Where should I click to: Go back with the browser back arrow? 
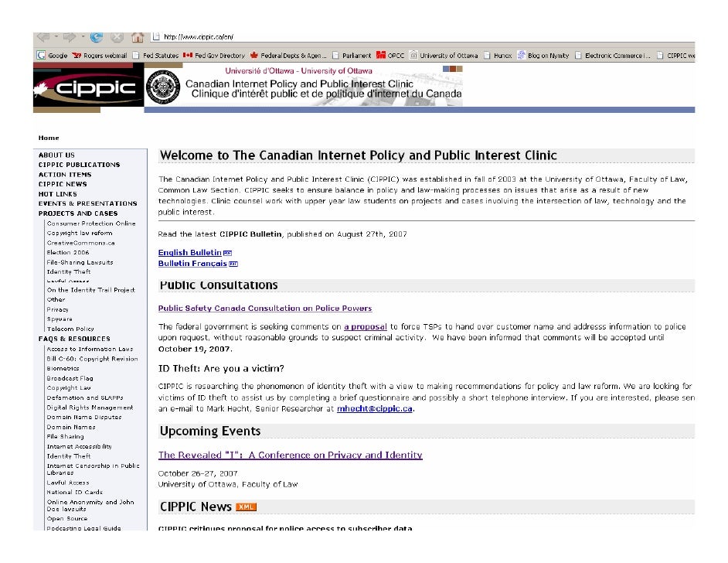tap(43, 36)
